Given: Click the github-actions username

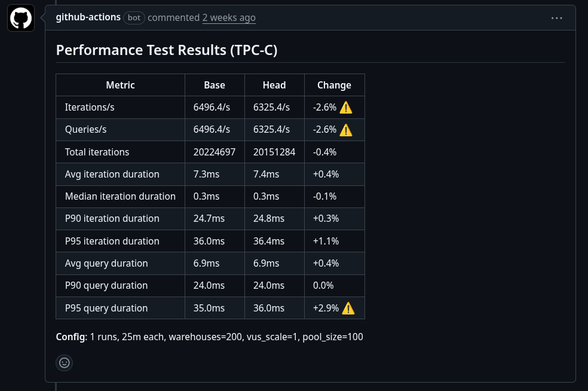Looking at the screenshot, I should tap(88, 17).
